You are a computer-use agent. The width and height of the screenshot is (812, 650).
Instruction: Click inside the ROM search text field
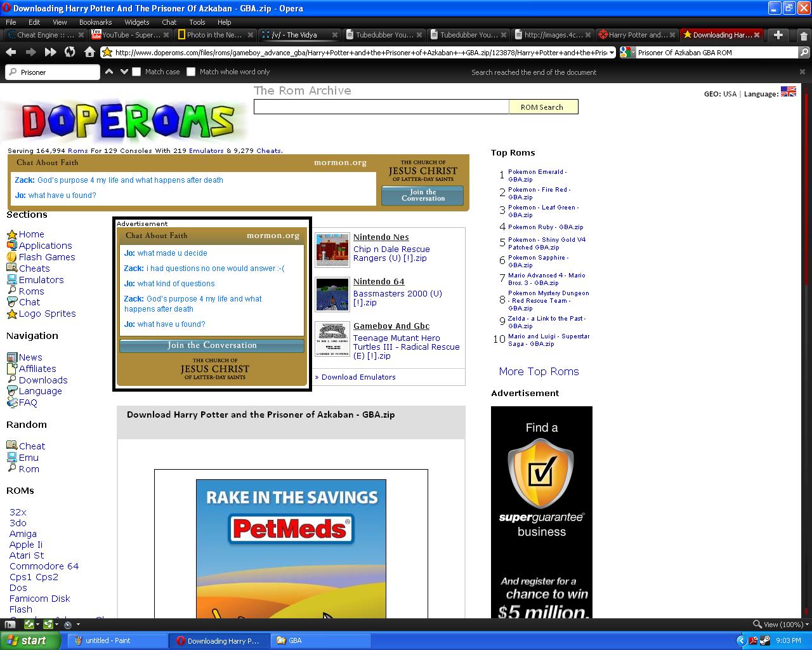pyautogui.click(x=381, y=107)
